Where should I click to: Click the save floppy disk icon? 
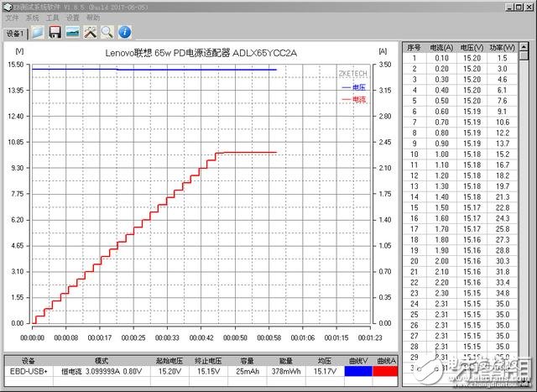tap(55, 33)
